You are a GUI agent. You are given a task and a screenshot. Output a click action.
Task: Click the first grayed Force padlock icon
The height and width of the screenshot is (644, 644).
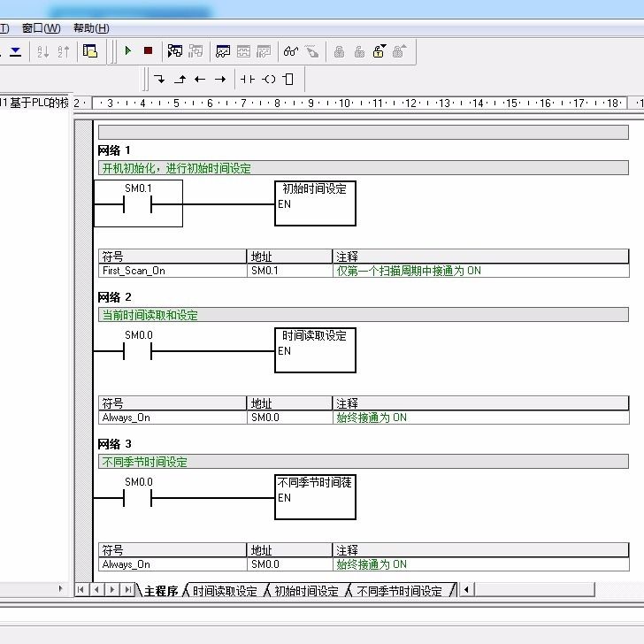[340, 51]
